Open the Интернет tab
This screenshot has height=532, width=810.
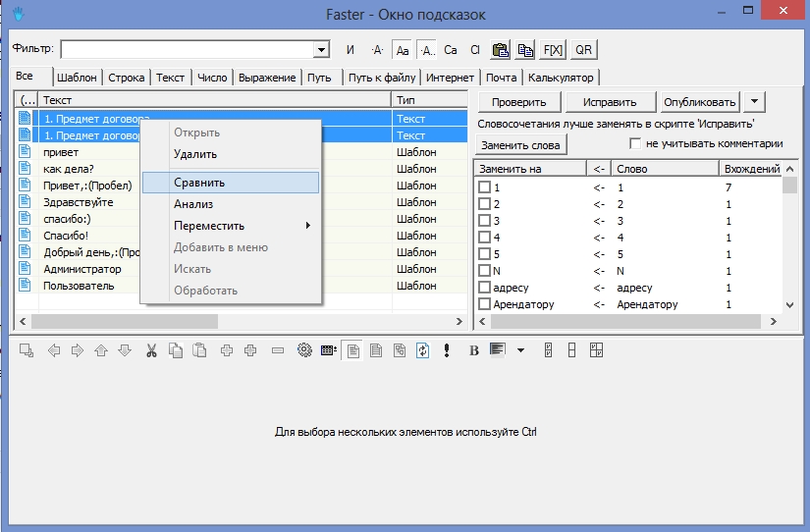click(x=450, y=78)
